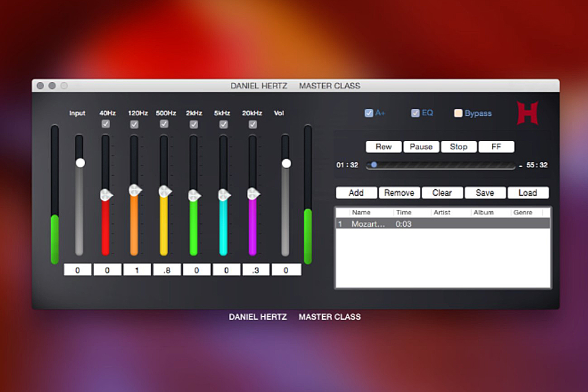Click the Add button
Image resolution: width=588 pixels, height=392 pixels.
(x=356, y=193)
